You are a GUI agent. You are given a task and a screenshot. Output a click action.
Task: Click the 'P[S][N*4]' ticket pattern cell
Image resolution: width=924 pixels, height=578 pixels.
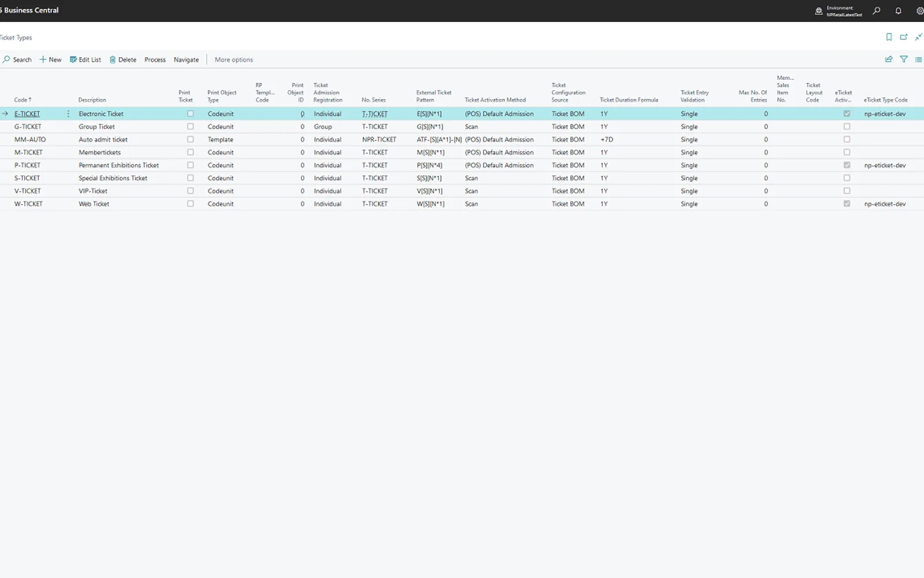tap(430, 165)
